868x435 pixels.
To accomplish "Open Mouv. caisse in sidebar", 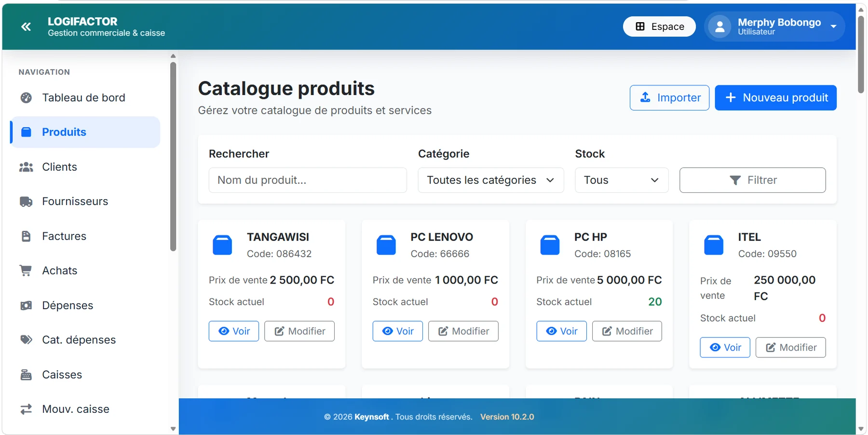I will (x=85, y=409).
